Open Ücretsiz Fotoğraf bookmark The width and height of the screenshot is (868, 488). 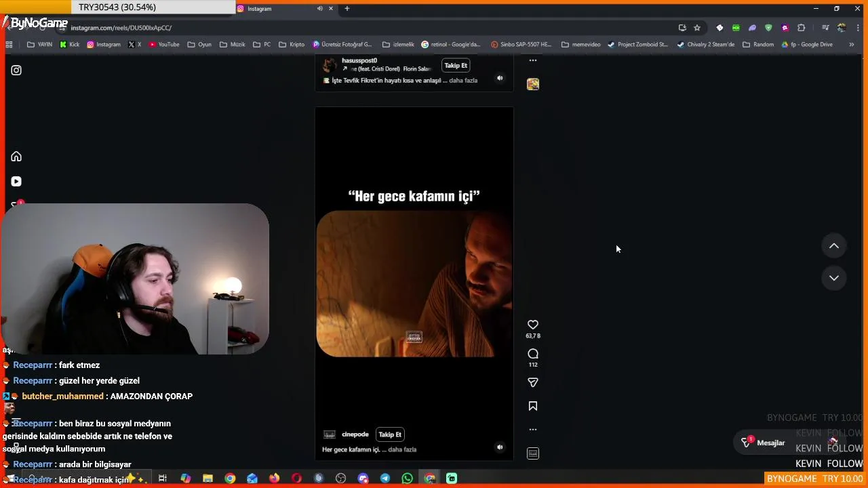click(342, 45)
